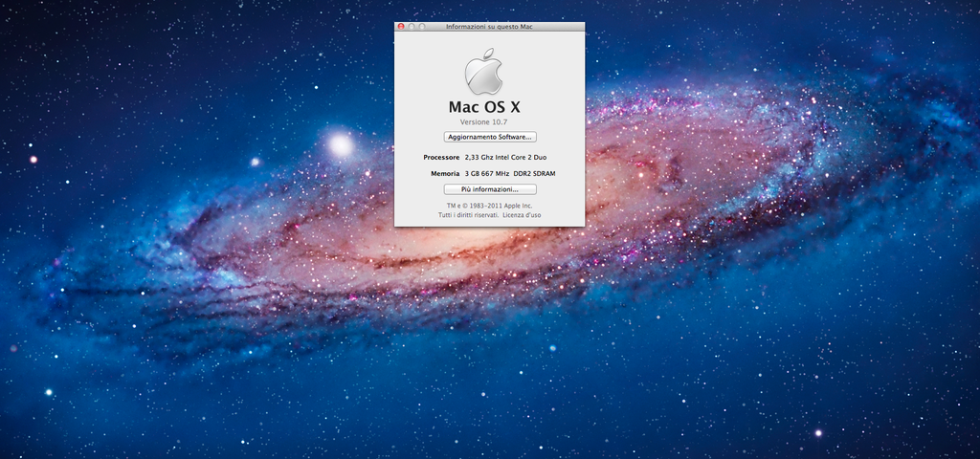
Task: Click the zoom button in title bar
Action: pyautogui.click(x=422, y=27)
